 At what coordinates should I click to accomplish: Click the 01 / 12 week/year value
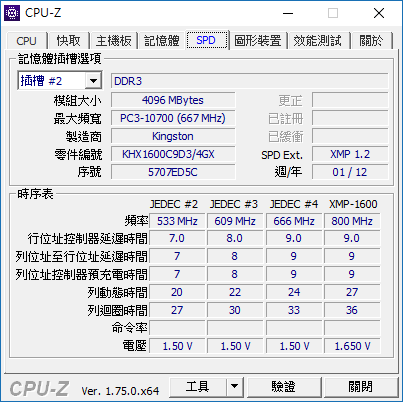tap(350, 172)
